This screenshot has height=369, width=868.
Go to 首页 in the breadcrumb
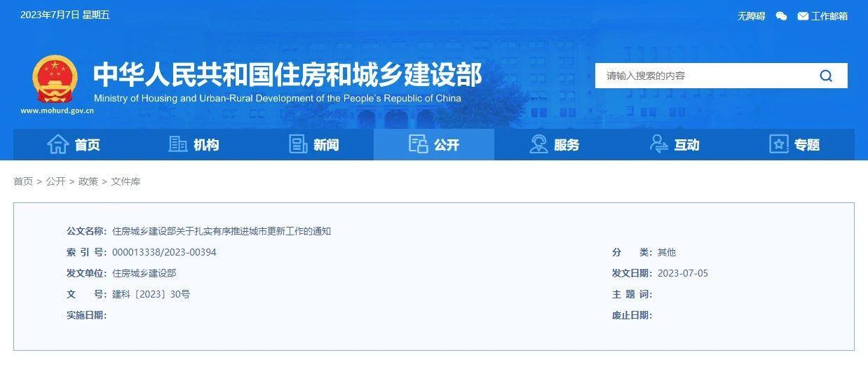[23, 181]
